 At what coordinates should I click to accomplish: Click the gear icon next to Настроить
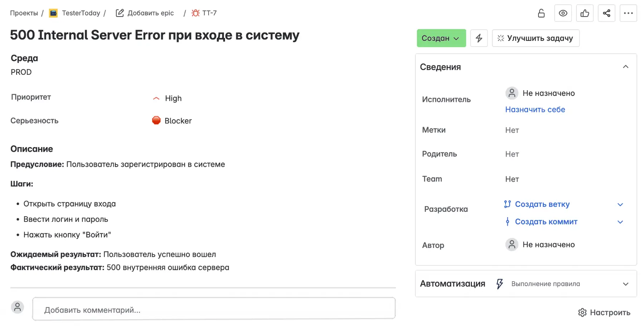point(582,312)
